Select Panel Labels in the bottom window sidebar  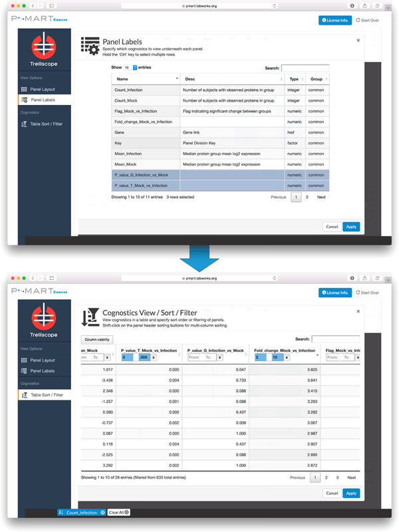tap(43, 370)
